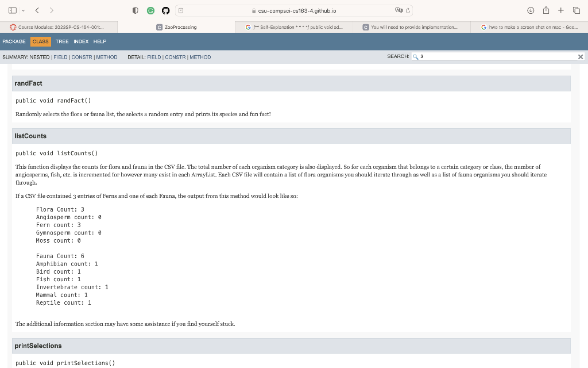Open the Tab Overview icon
This screenshot has width=588, height=368.
pos(576,10)
